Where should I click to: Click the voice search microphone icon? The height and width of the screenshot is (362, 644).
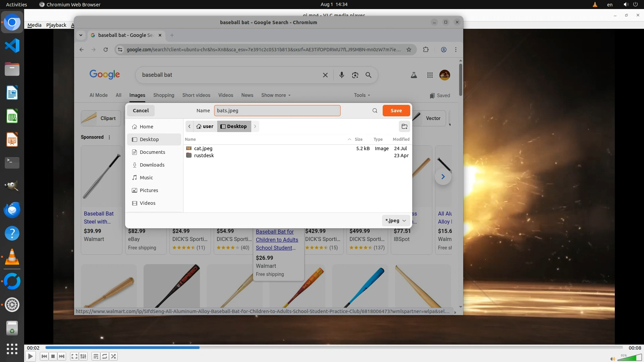click(341, 75)
